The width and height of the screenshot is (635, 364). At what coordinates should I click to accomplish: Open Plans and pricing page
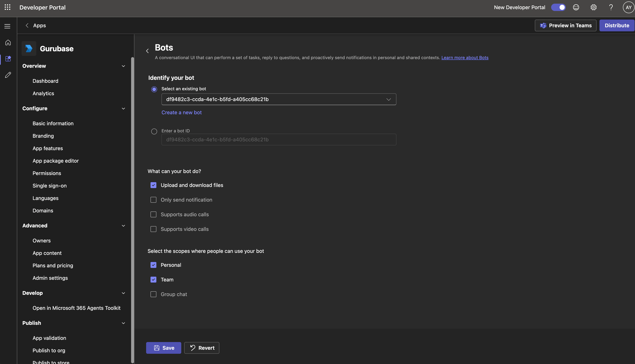click(53, 265)
